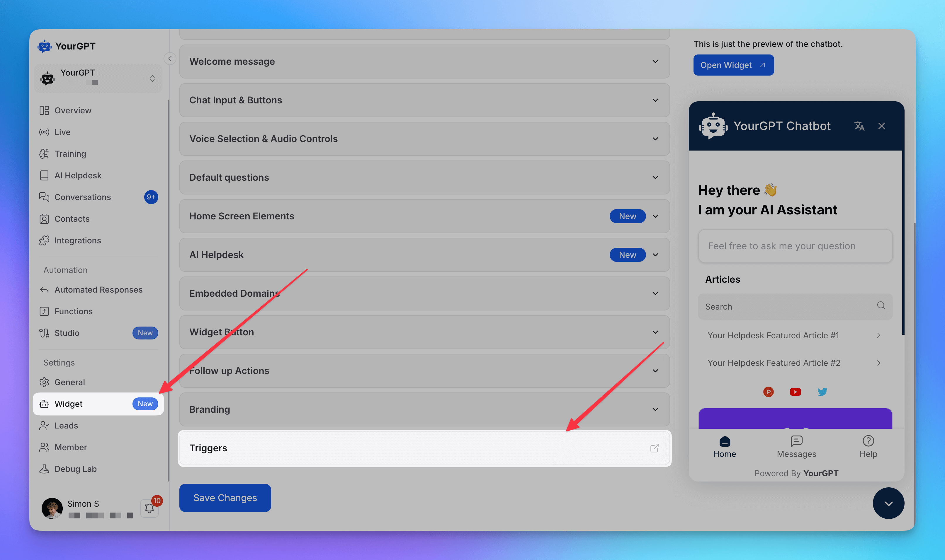Open the Training brain icon
The width and height of the screenshot is (945, 560).
(x=44, y=153)
